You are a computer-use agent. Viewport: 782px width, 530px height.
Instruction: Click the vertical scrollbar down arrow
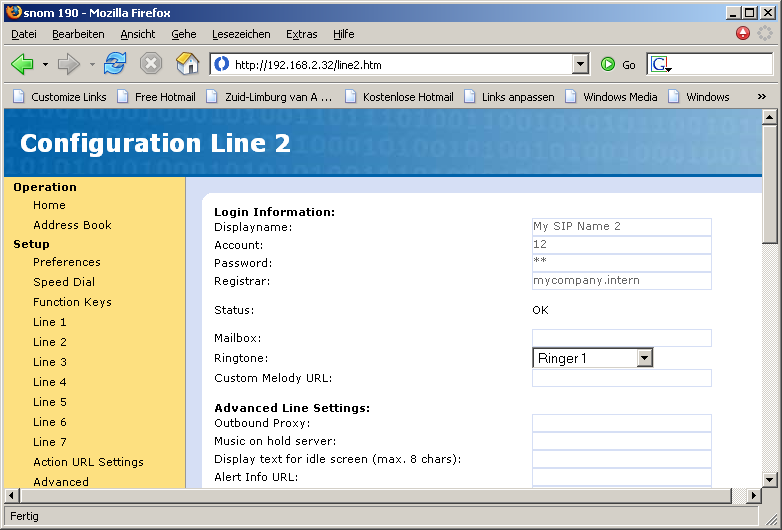click(769, 479)
